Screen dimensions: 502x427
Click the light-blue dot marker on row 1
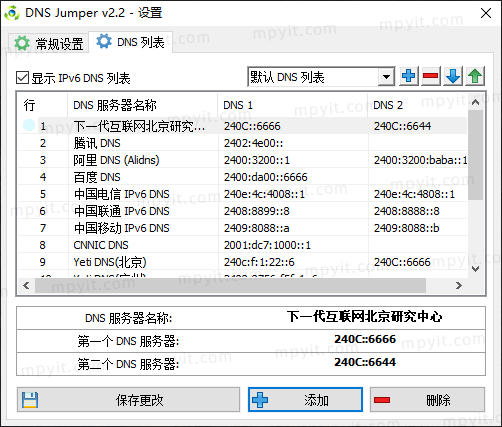click(x=29, y=125)
